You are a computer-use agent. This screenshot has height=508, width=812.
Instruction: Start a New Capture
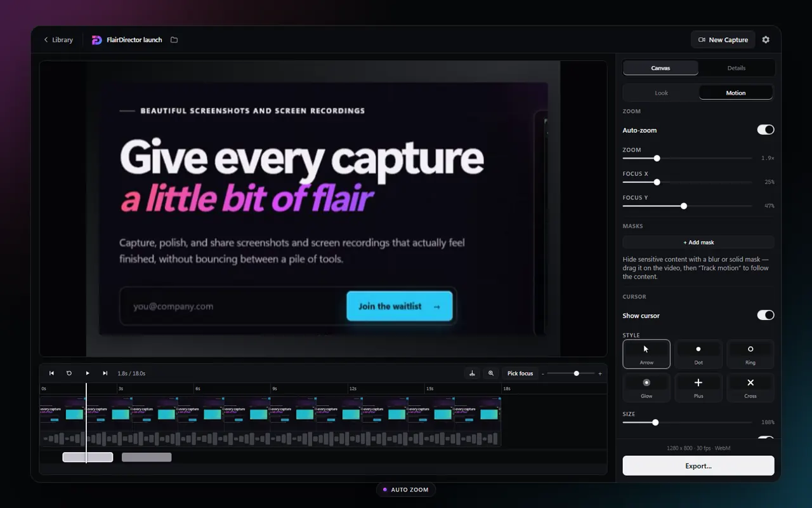click(723, 39)
